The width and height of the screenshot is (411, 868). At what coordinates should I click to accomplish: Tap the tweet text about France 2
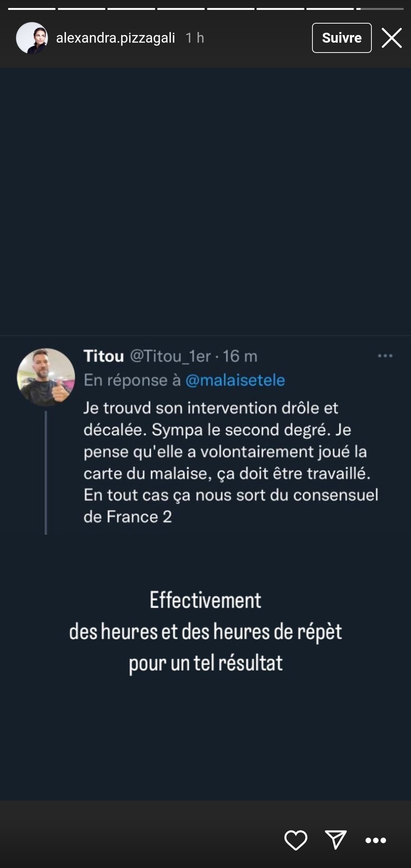pos(231,462)
